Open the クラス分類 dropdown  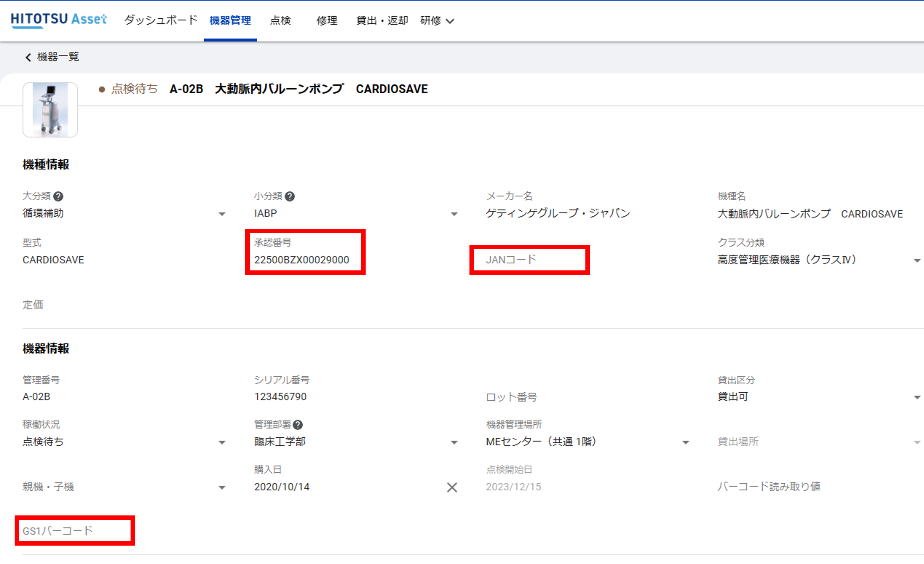coord(819,260)
